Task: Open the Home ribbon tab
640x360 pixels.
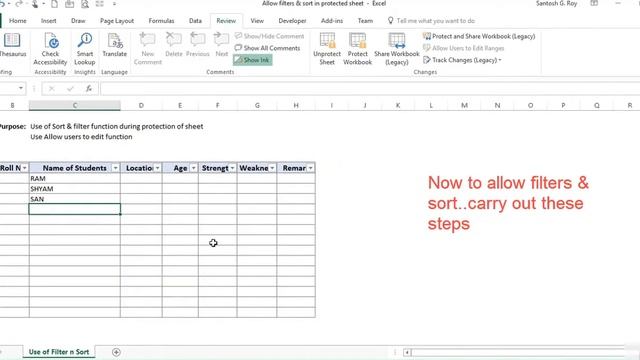Action: [18, 20]
